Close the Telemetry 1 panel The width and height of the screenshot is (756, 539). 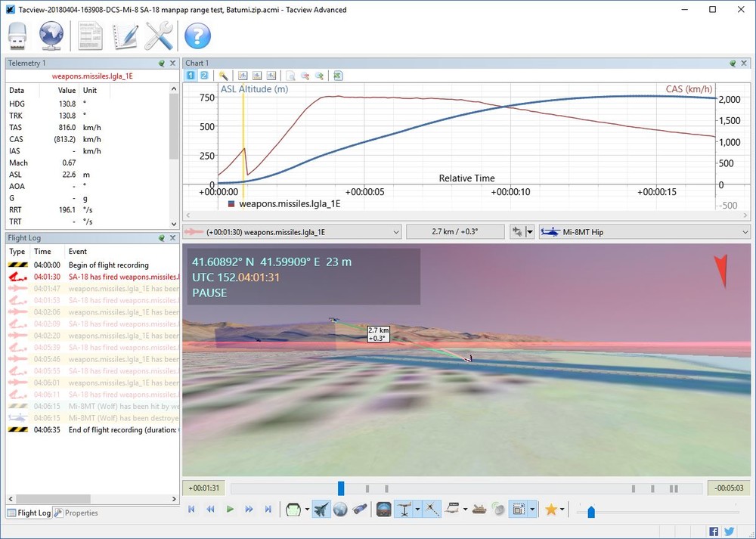(x=172, y=64)
